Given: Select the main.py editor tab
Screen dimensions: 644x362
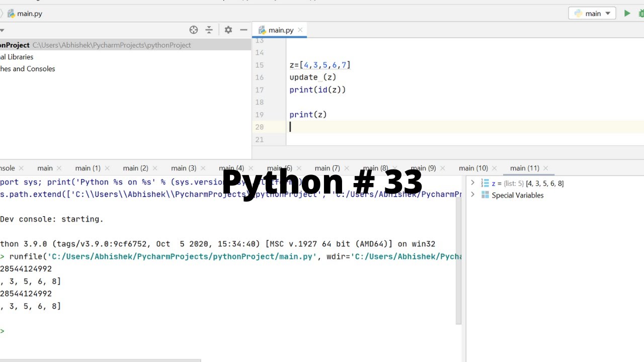Looking at the screenshot, I should pos(280,30).
